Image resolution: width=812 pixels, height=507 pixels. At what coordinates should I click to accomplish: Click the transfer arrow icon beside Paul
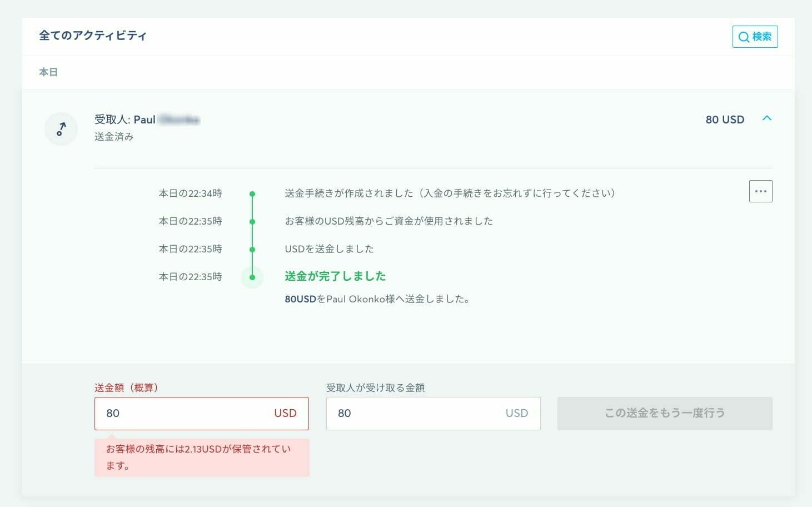pyautogui.click(x=61, y=129)
